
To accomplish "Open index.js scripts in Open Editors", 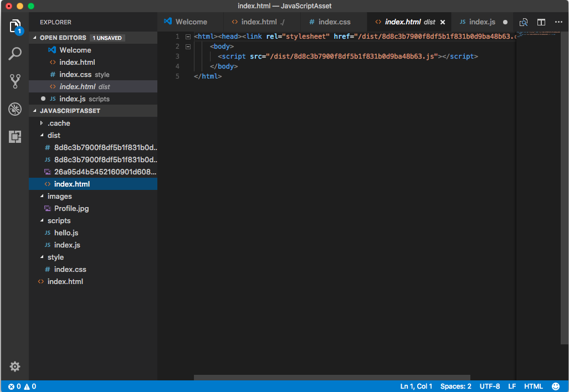I will point(93,99).
